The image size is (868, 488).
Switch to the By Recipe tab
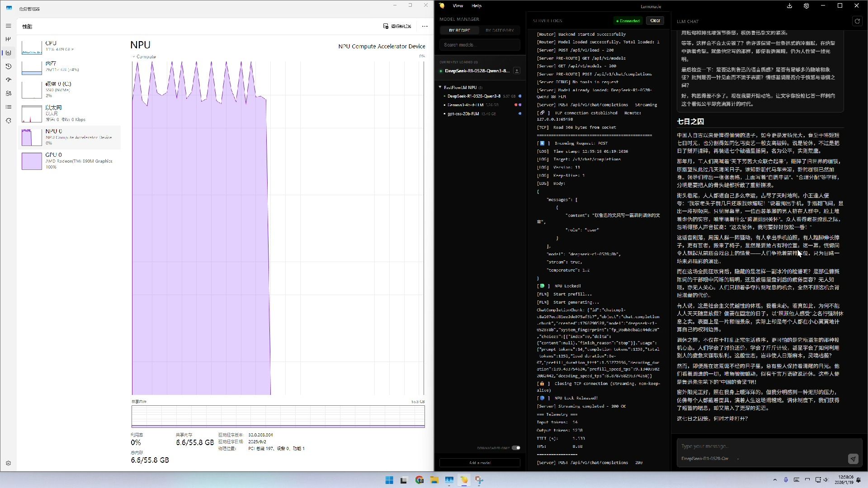[459, 30]
